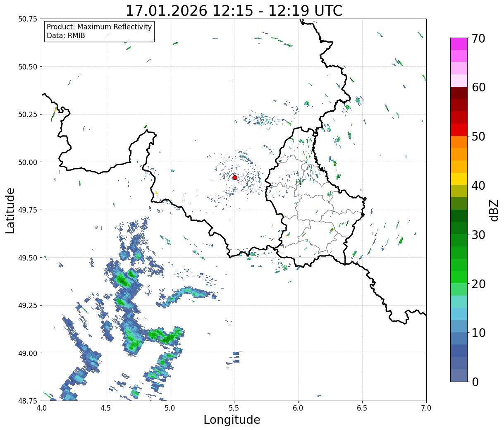504x430 pixels.
Task: Click the colorbar tick label 50
Action: click(478, 136)
